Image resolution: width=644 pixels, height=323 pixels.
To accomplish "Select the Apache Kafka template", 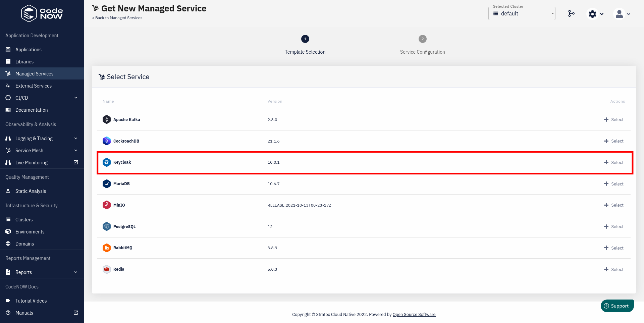I will [x=614, y=120].
